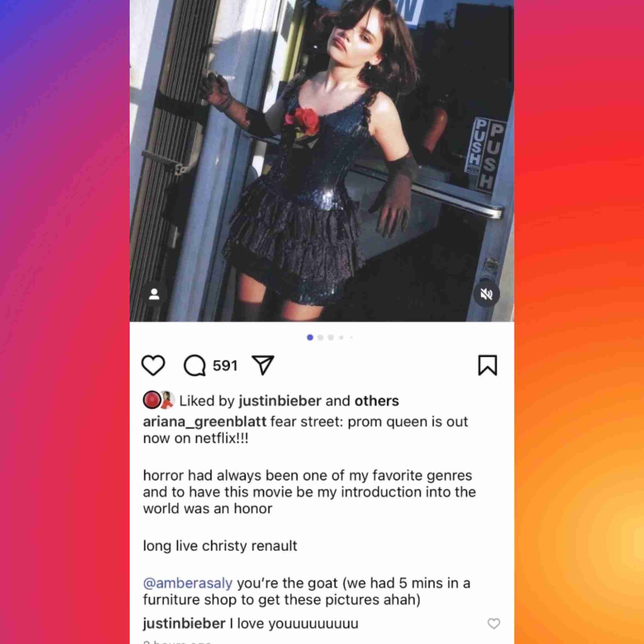Tap the 591 comment count

click(225, 366)
